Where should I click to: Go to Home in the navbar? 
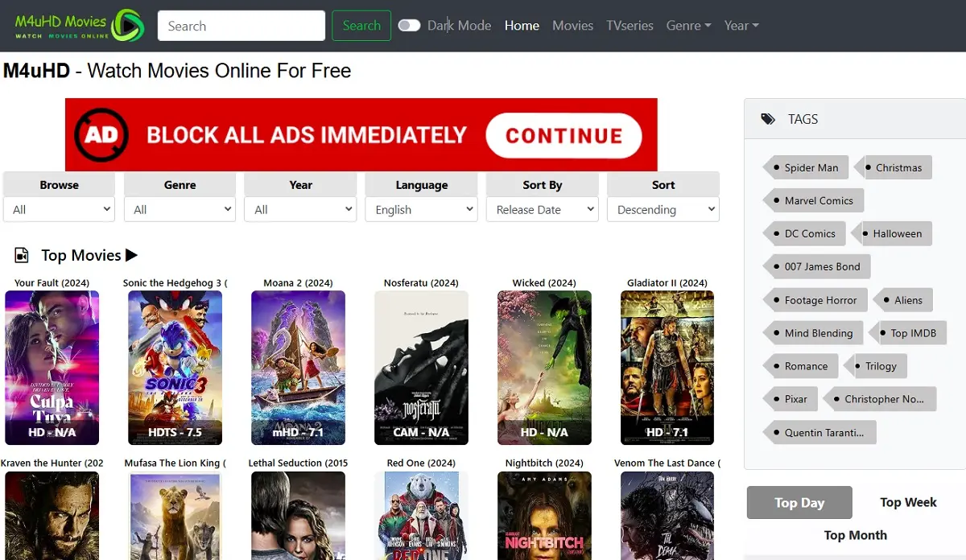(522, 26)
